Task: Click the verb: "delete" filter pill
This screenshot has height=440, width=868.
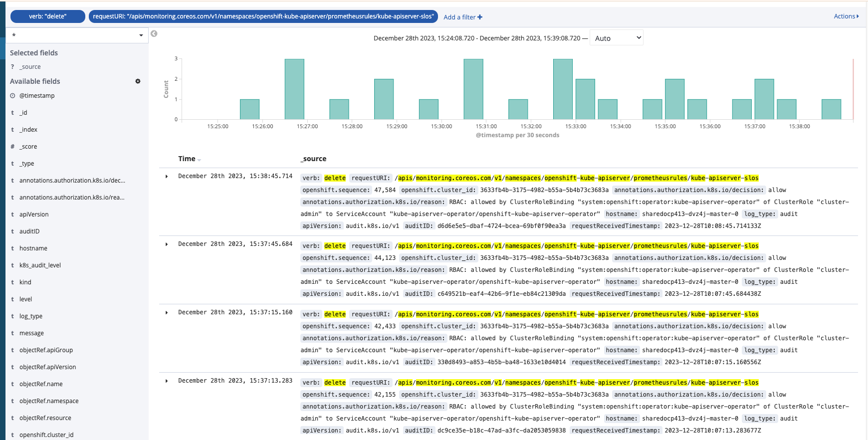Action: (x=48, y=16)
